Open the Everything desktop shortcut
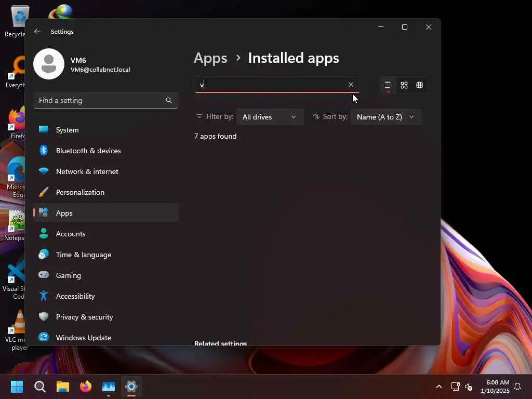This screenshot has height=399, width=532. click(x=15, y=72)
